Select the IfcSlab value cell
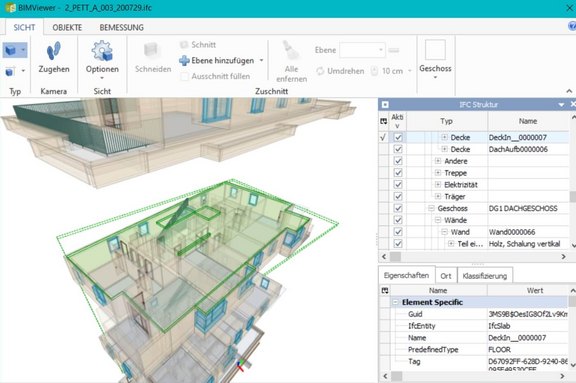The width and height of the screenshot is (576, 383). [x=528, y=326]
